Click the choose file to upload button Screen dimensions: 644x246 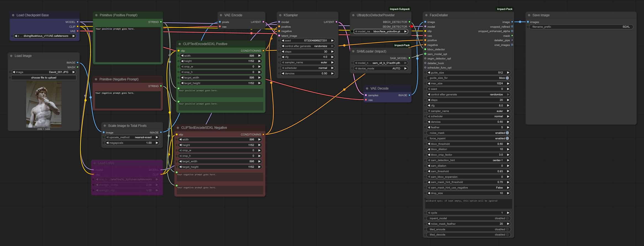44,78
